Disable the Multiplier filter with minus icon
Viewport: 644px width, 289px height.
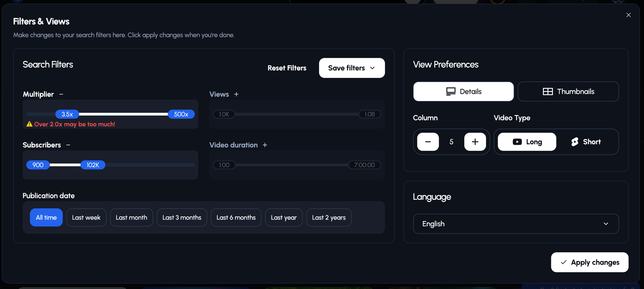[x=61, y=94]
